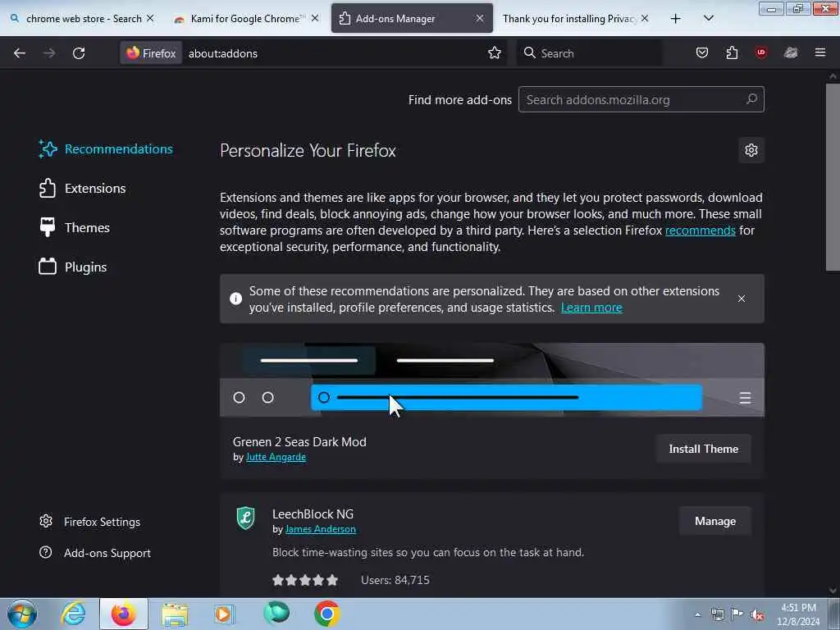Focus the Search addons.mozilla.org field

(641, 99)
